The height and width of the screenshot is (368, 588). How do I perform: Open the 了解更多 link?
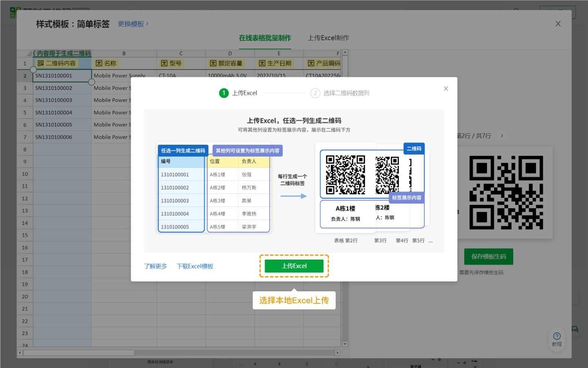(155, 266)
